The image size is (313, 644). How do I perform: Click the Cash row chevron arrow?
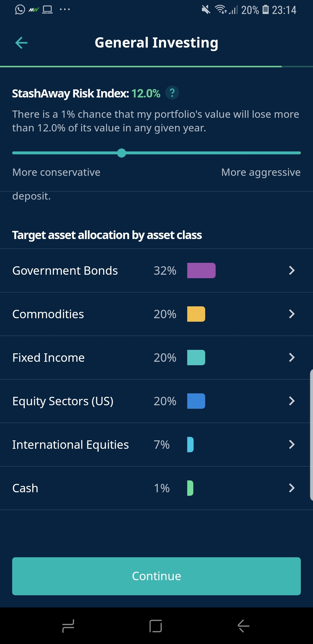tap(292, 488)
